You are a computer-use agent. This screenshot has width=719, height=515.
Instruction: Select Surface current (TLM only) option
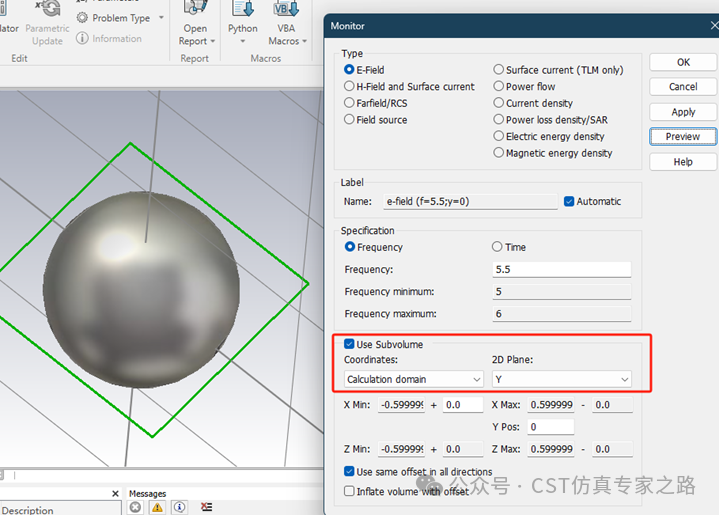click(498, 69)
